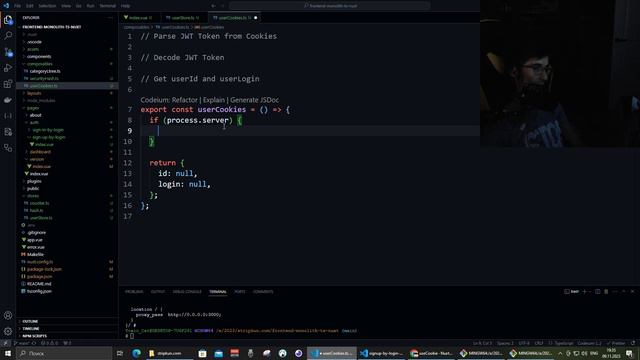Screen dimensions: 640x360
Task: Open Run and Debug view
Action: click(8, 68)
